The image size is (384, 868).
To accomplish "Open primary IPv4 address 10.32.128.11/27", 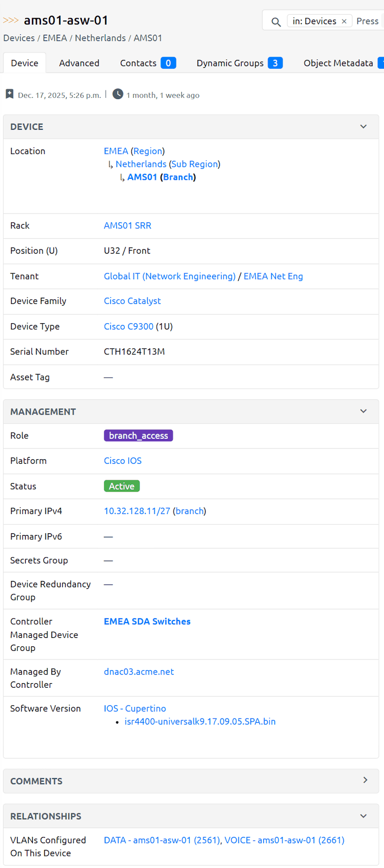I will tap(137, 511).
